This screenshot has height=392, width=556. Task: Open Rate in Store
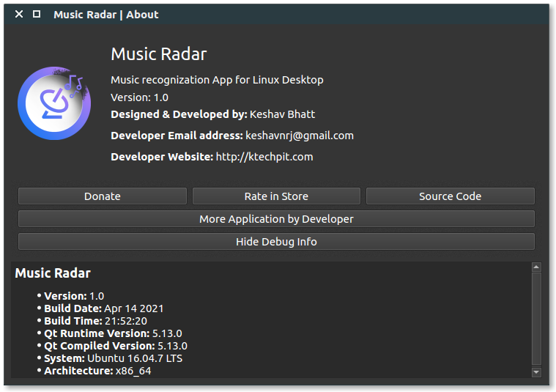coord(276,196)
